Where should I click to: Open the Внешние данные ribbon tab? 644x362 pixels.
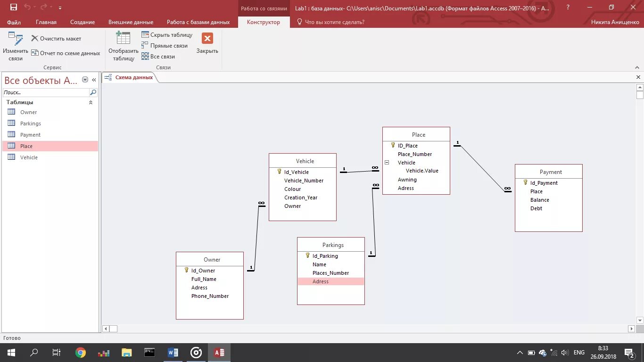[131, 22]
